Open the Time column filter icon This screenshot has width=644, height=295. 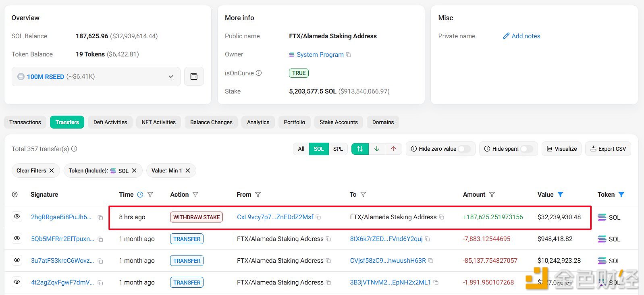[150, 195]
